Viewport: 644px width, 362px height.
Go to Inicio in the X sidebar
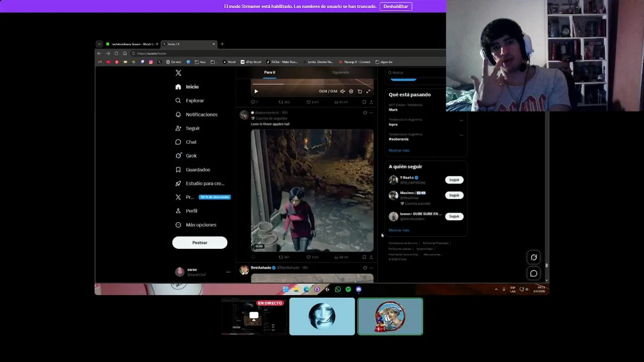tap(187, 87)
